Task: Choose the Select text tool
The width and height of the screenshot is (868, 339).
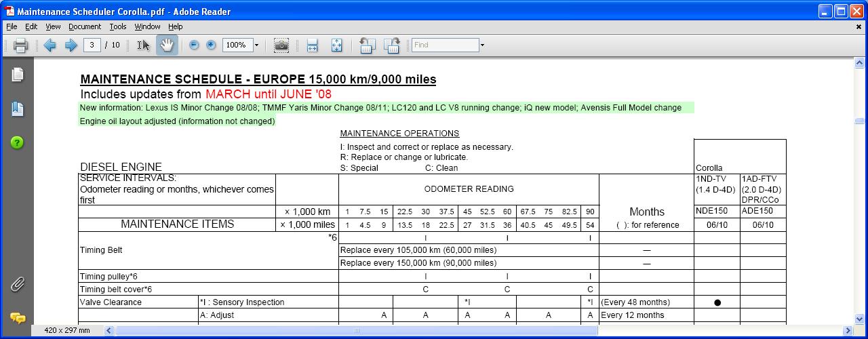Action: [143, 45]
